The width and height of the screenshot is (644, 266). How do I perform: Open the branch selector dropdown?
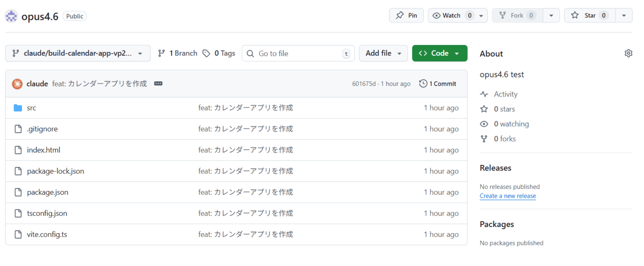[78, 53]
